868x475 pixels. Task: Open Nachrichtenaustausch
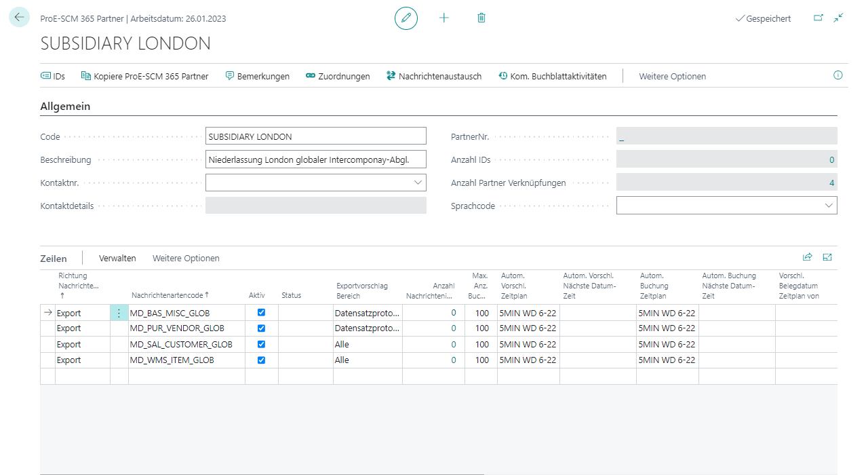[x=434, y=76]
